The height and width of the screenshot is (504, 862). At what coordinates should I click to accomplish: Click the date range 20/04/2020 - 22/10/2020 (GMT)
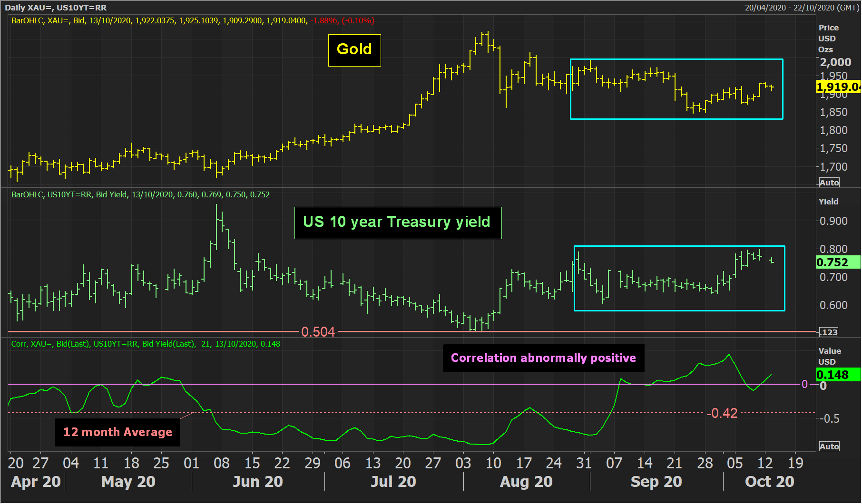click(802, 8)
